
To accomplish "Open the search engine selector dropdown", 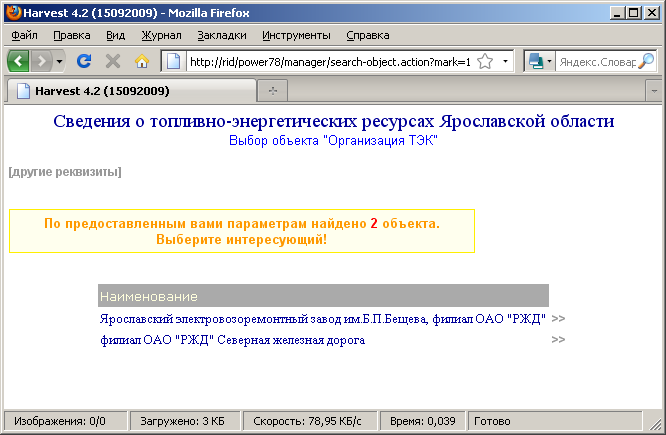I will 539,62.
